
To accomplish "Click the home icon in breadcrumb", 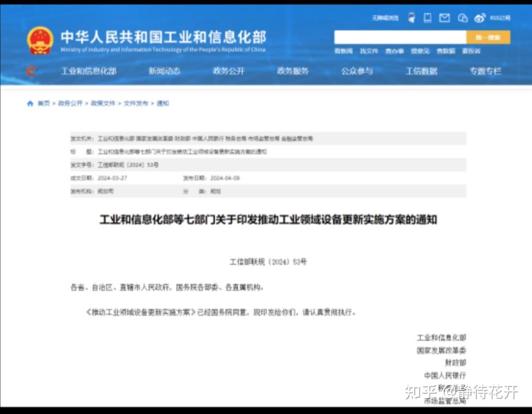I will (x=30, y=103).
